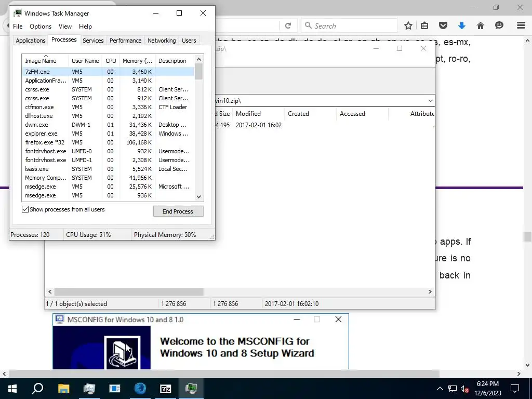The height and width of the screenshot is (399, 532).
Task: Open Firefox bookmarks list icon
Action: [424, 25]
